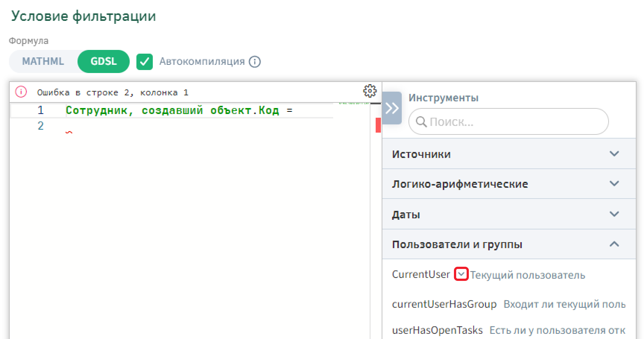644x339 pixels.
Task: Expand the Даты section
Action: (614, 214)
